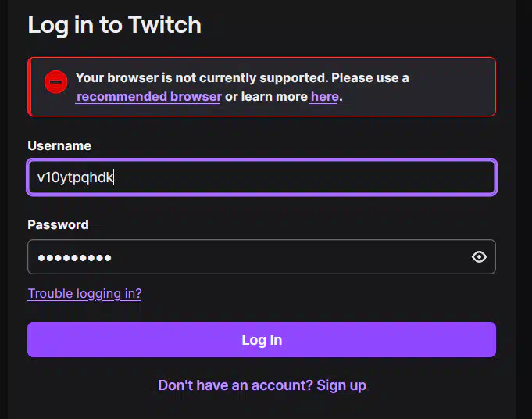The width and height of the screenshot is (532, 419).
Task: Click the "Don't have an account?" text
Action: (235, 385)
